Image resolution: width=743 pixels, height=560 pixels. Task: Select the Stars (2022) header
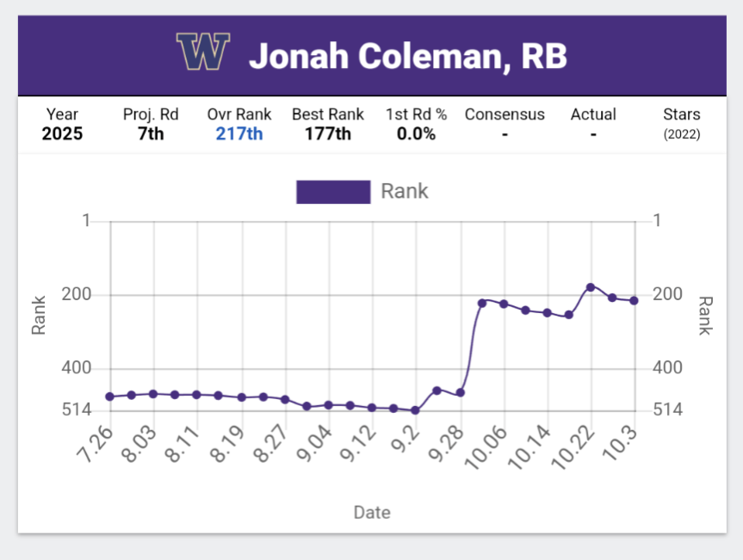coord(681,114)
